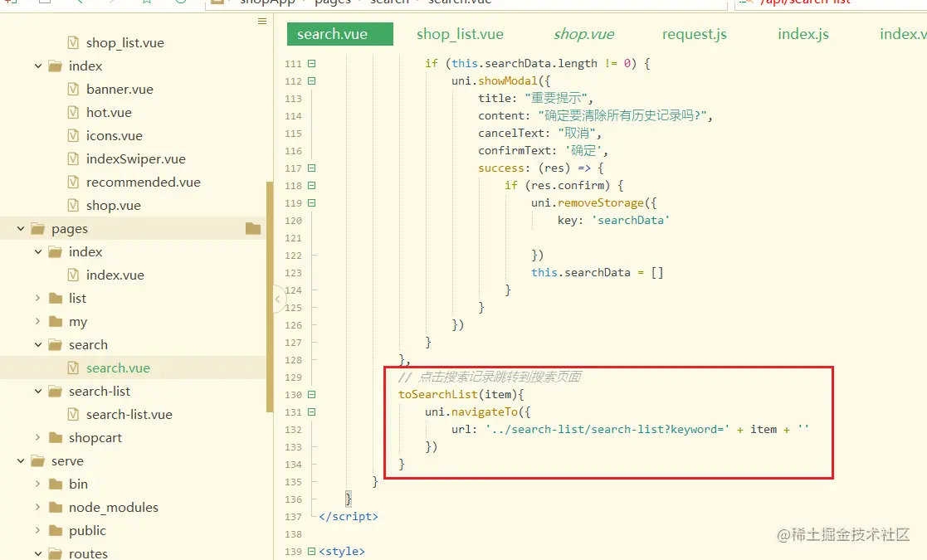This screenshot has height=560, width=927.
Task: Toggle code fold marker on line 119
Action: click(x=311, y=202)
